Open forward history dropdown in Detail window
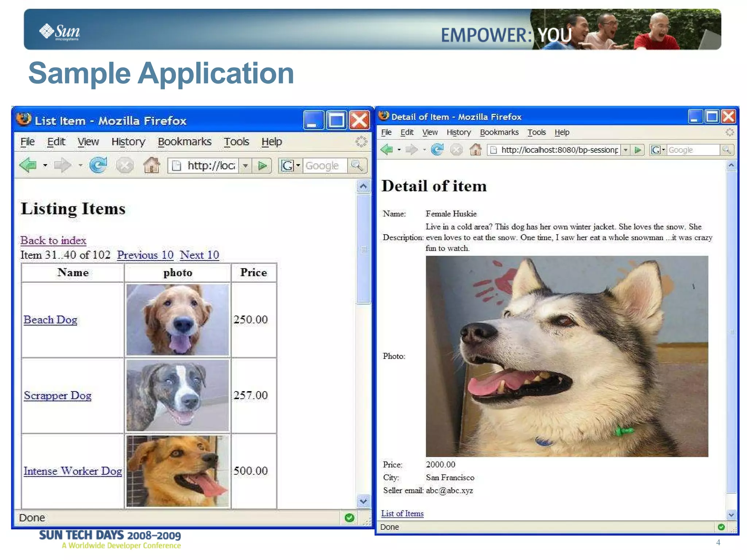This screenshot has width=747, height=560. pos(424,150)
